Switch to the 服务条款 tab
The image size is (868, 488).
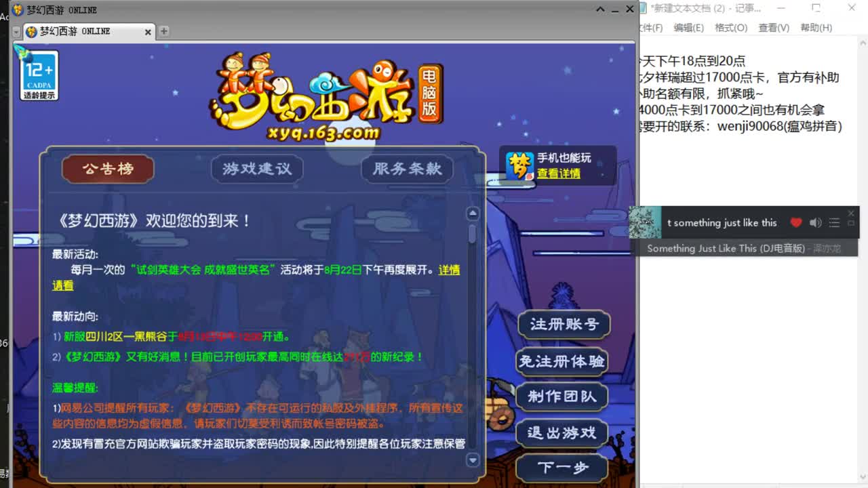point(407,169)
